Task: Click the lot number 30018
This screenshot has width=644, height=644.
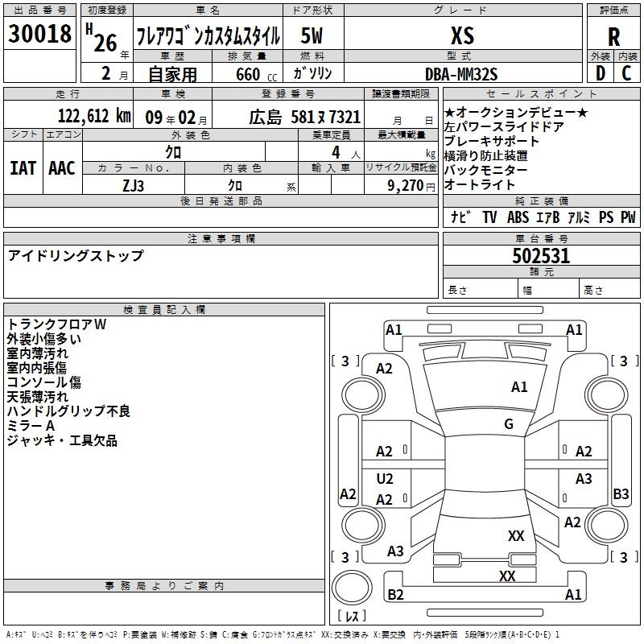Action: pyautogui.click(x=39, y=34)
